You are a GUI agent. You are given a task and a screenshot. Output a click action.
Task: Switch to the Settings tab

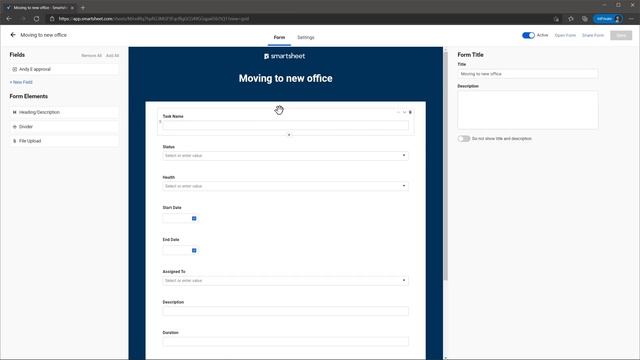pyautogui.click(x=306, y=37)
